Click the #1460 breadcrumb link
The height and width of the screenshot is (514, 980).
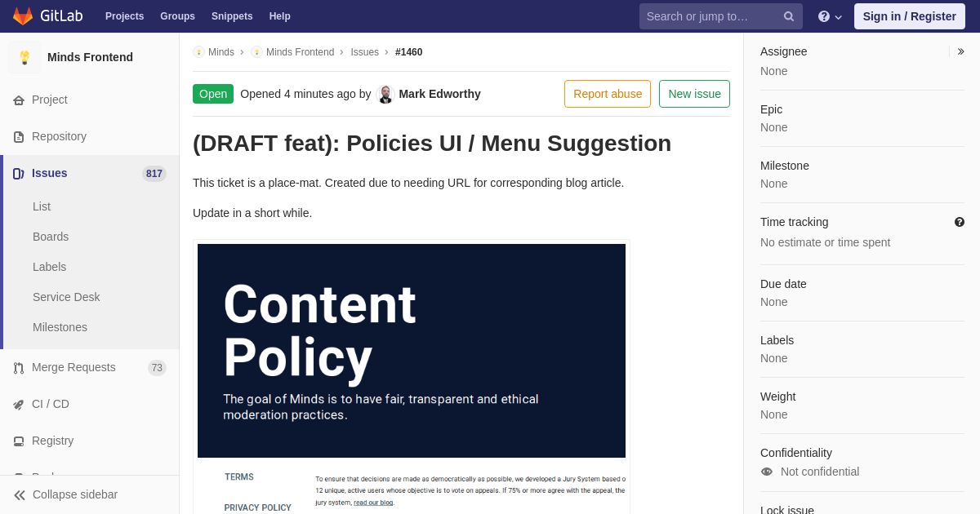[x=408, y=52]
